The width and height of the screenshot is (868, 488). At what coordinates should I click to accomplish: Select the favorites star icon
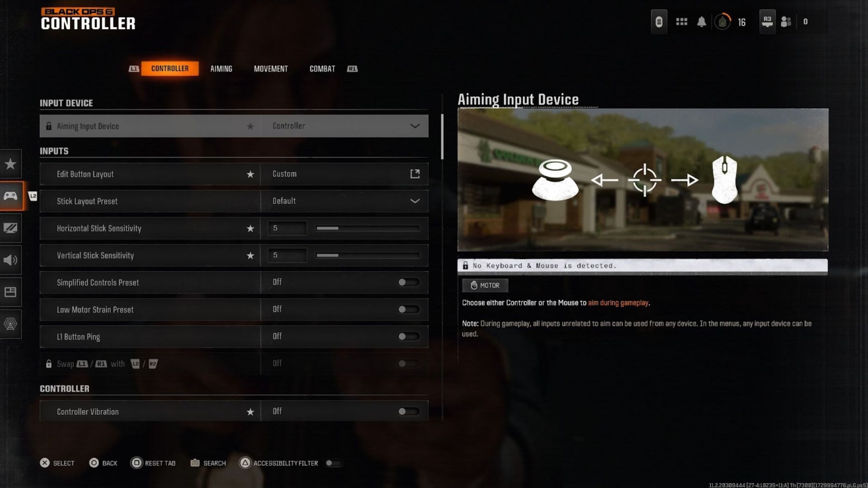(10, 163)
